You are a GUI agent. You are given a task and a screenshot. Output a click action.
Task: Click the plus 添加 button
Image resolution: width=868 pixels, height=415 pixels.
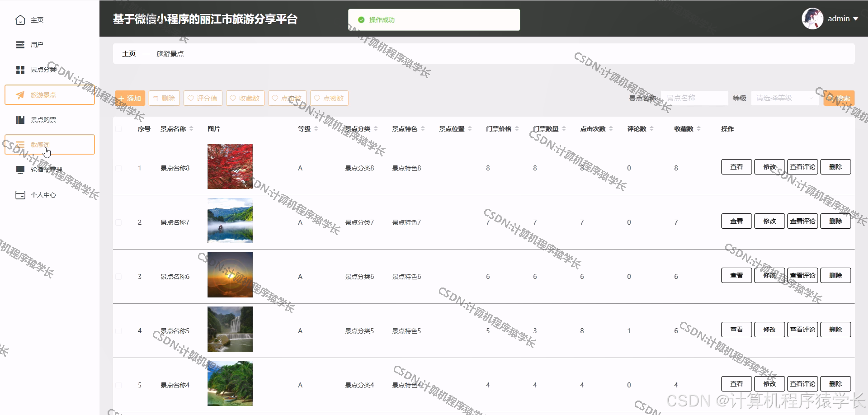130,98
